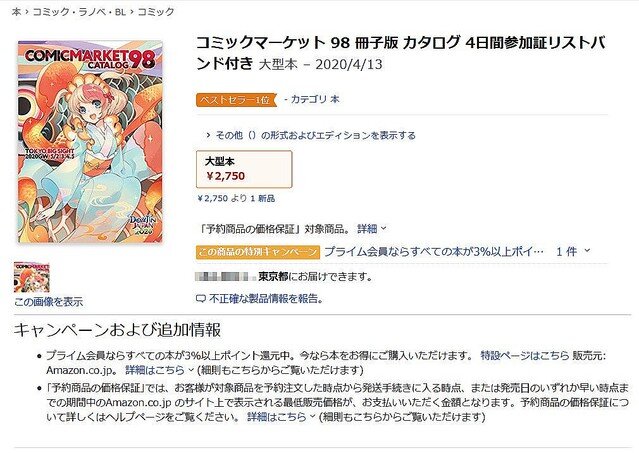Click the この商品の特別キャンペーン badge
Image resolution: width=639 pixels, height=453 pixels.
click(x=258, y=252)
